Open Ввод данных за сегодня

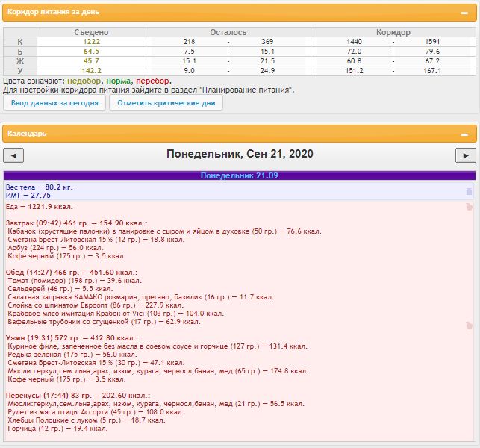(x=54, y=103)
